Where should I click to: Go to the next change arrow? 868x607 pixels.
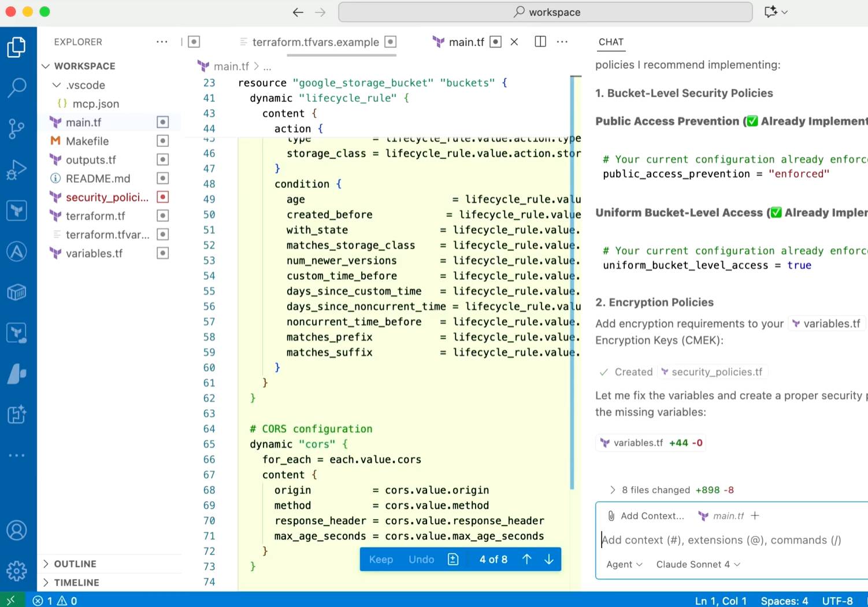click(549, 559)
